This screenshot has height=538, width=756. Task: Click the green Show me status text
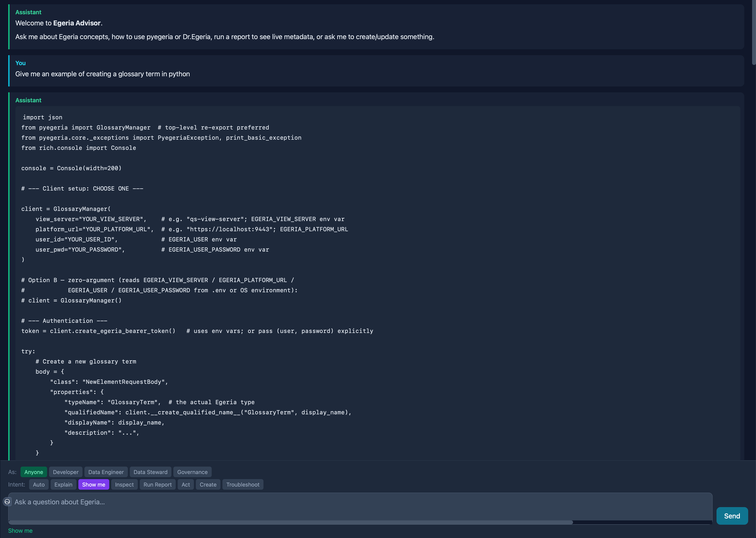point(20,530)
